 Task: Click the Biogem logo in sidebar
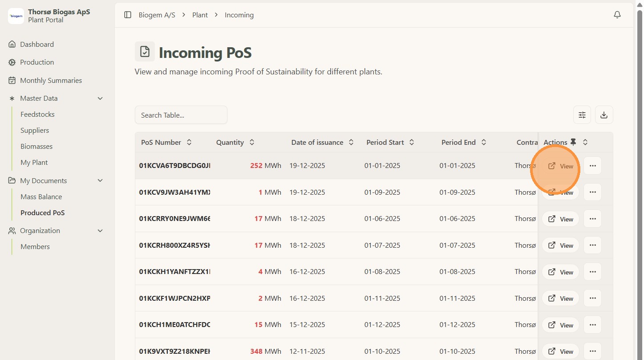pyautogui.click(x=16, y=16)
